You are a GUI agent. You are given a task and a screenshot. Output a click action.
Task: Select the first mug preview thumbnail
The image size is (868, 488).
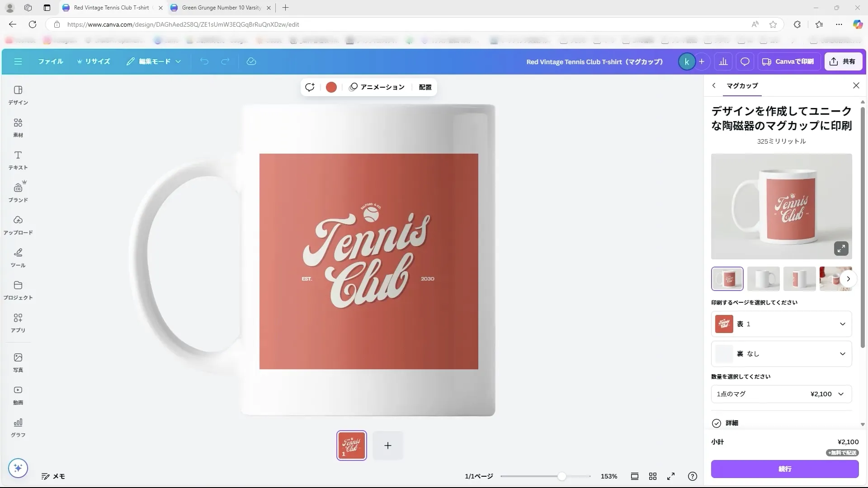point(728,279)
